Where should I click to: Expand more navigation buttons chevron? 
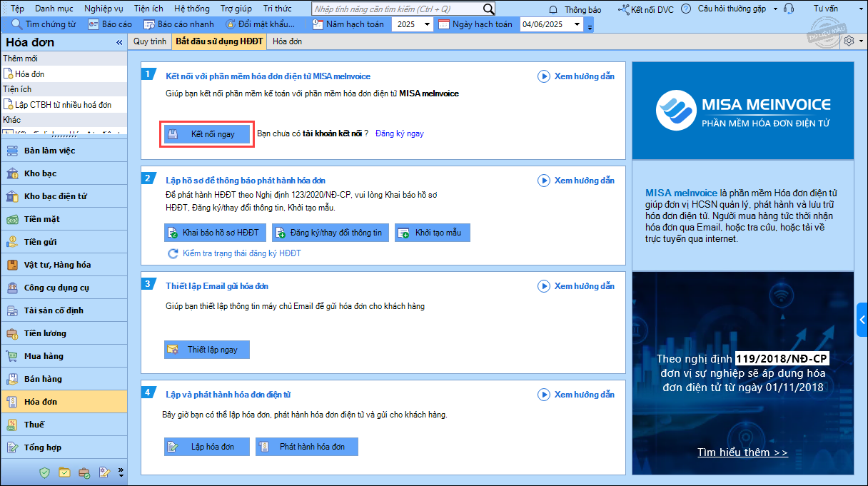(x=121, y=472)
